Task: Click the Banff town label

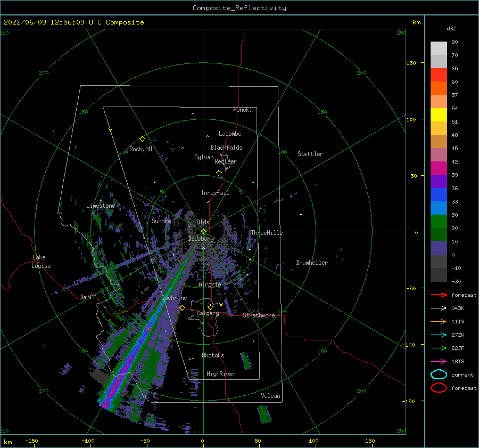Action: pos(88,297)
